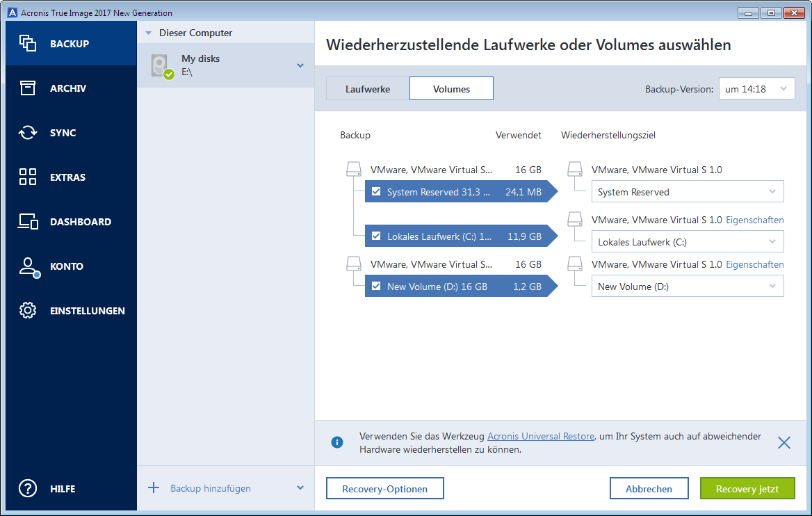Select the My disks backup drive icon
Screen dimensions: 812x516
(162, 66)
